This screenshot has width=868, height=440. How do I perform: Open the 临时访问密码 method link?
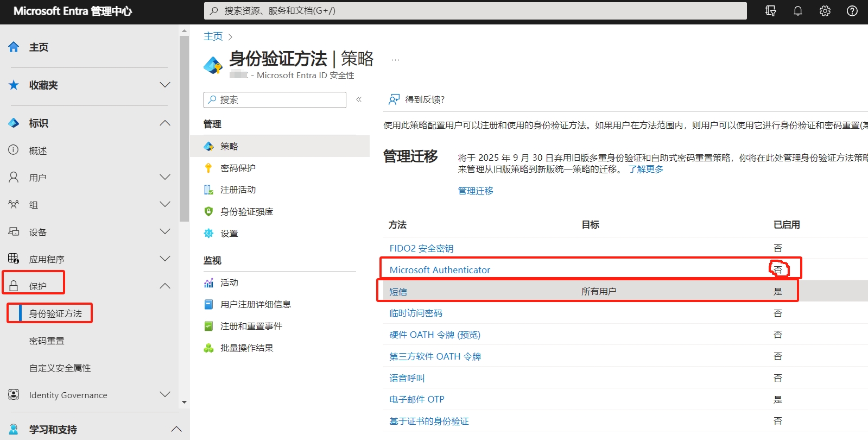pyautogui.click(x=416, y=313)
